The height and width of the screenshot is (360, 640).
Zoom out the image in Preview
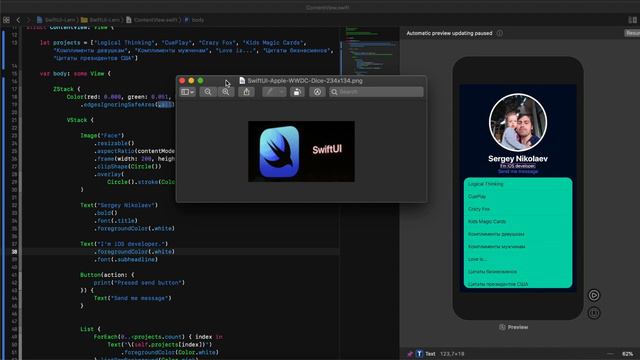pyautogui.click(x=208, y=92)
